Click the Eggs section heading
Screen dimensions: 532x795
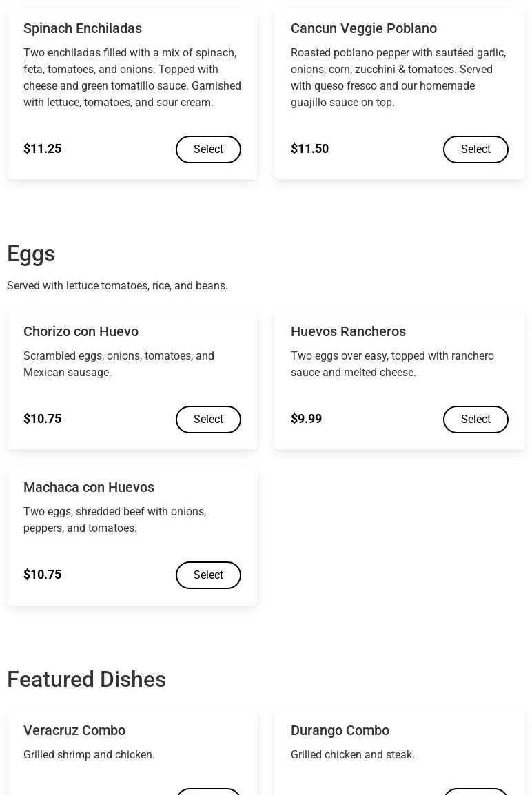click(31, 254)
